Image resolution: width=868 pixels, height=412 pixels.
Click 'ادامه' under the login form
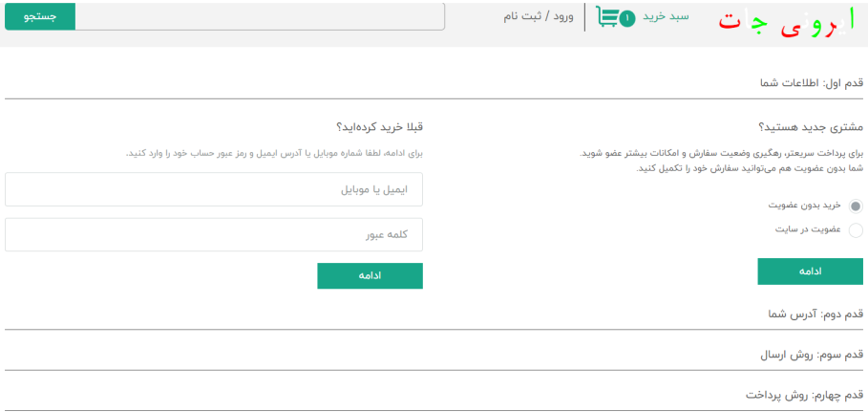370,275
